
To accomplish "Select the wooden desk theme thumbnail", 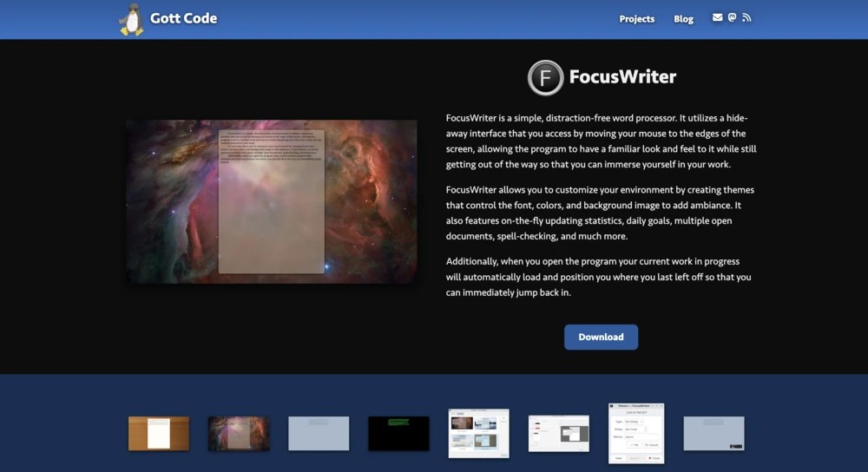I will [159, 433].
